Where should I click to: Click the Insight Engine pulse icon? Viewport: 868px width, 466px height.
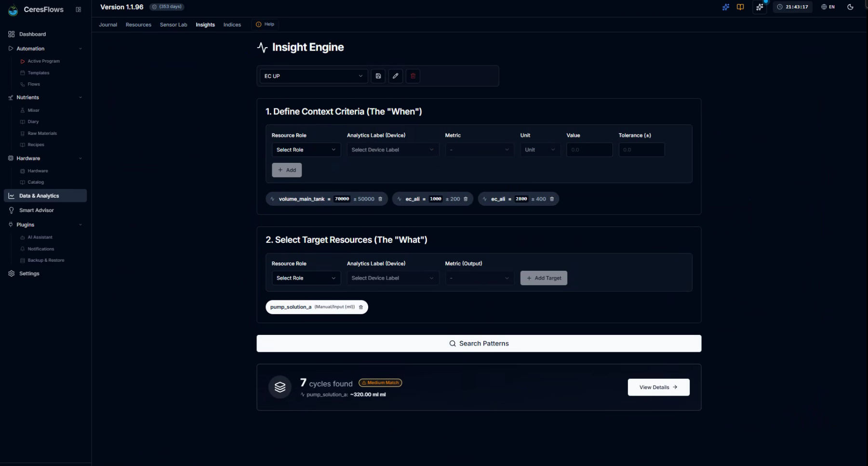[262, 47]
